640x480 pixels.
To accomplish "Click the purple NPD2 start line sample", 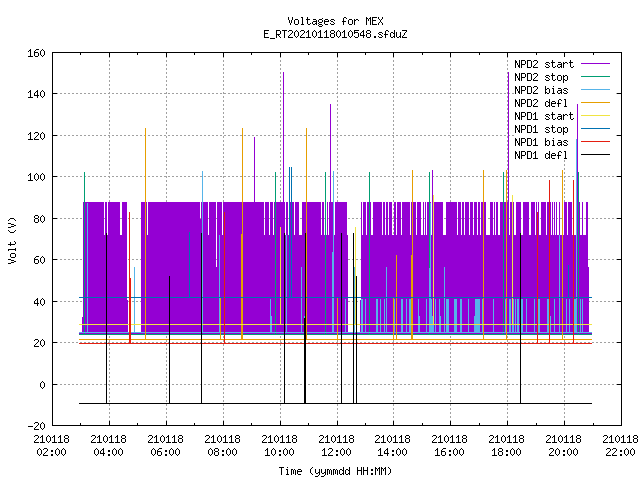I will pyautogui.click(x=596, y=64).
